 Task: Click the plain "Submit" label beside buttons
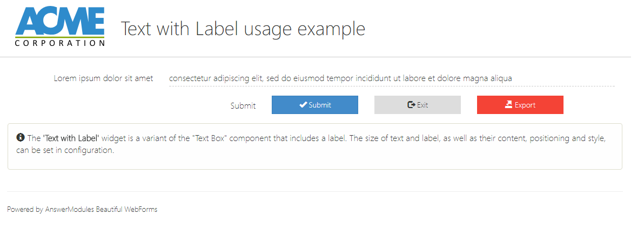click(x=243, y=106)
